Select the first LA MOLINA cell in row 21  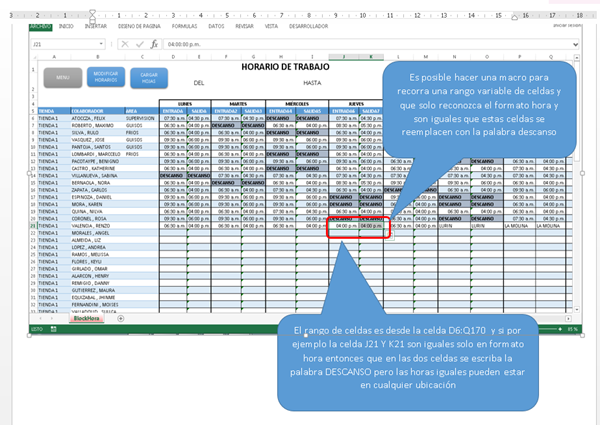(x=519, y=226)
